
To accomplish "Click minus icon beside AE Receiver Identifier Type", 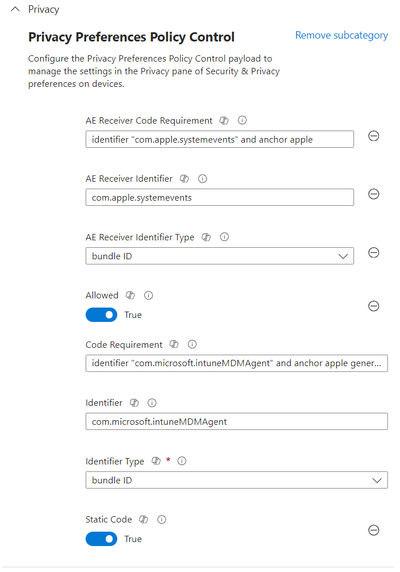I will pyautogui.click(x=373, y=252).
